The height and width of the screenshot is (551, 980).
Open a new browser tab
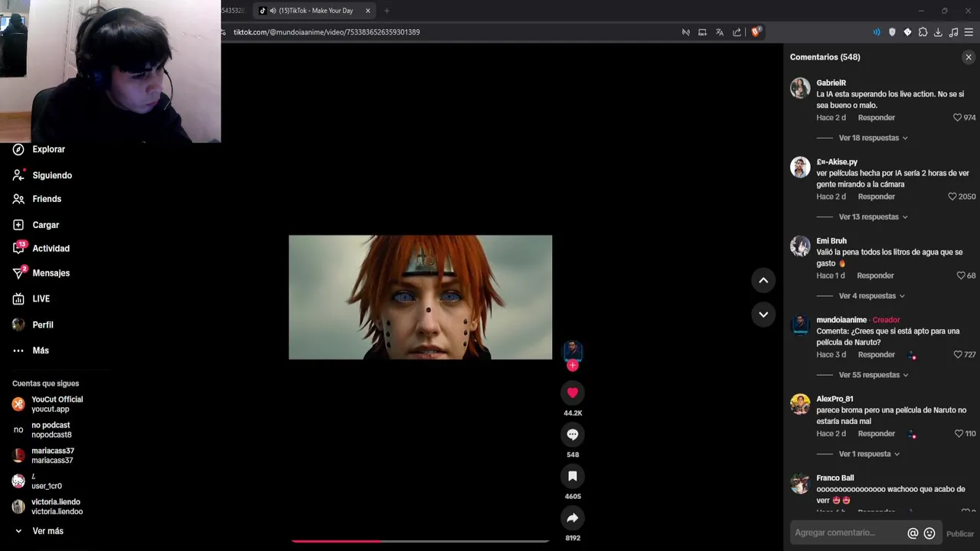click(x=387, y=11)
